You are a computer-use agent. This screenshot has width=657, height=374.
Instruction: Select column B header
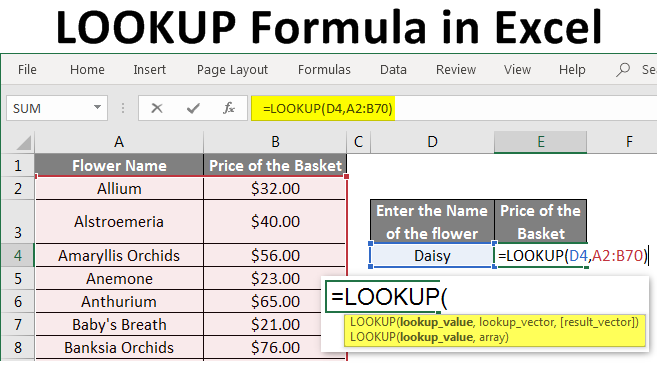(x=275, y=142)
